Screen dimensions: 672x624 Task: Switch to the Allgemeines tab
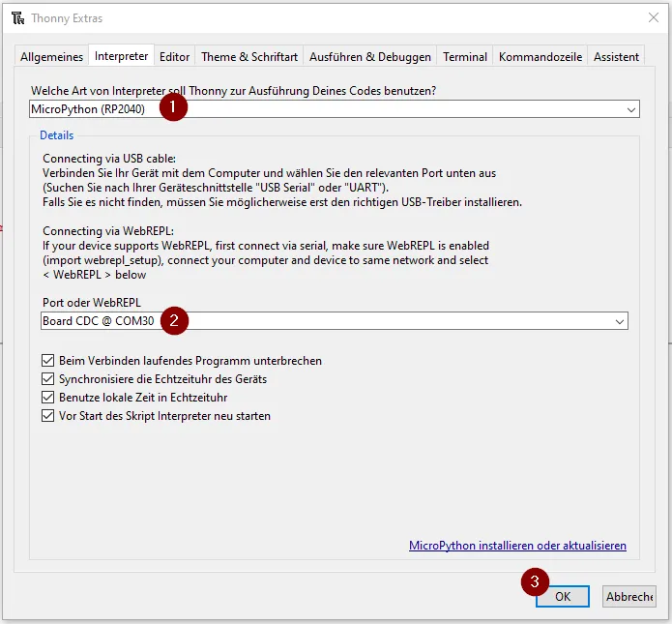52,57
